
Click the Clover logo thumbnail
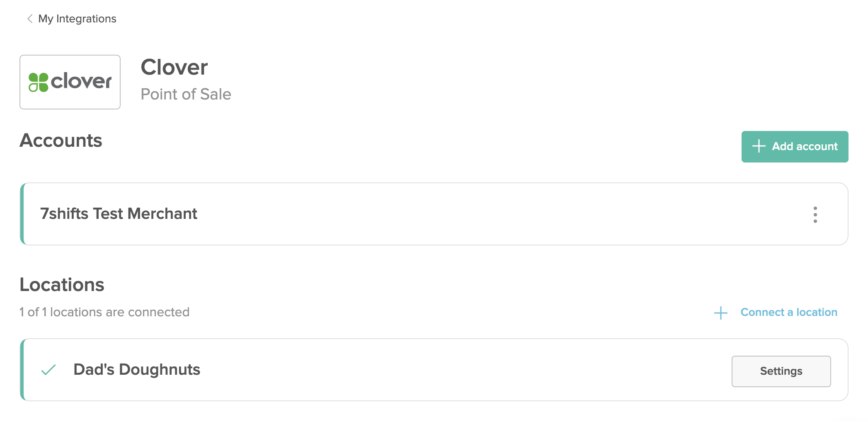[x=70, y=82]
